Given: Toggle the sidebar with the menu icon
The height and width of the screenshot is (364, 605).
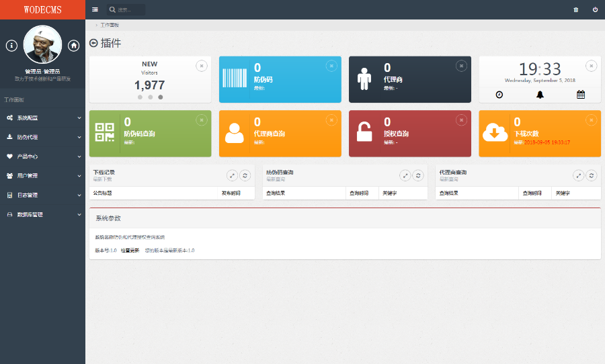Looking at the screenshot, I should coord(95,9).
